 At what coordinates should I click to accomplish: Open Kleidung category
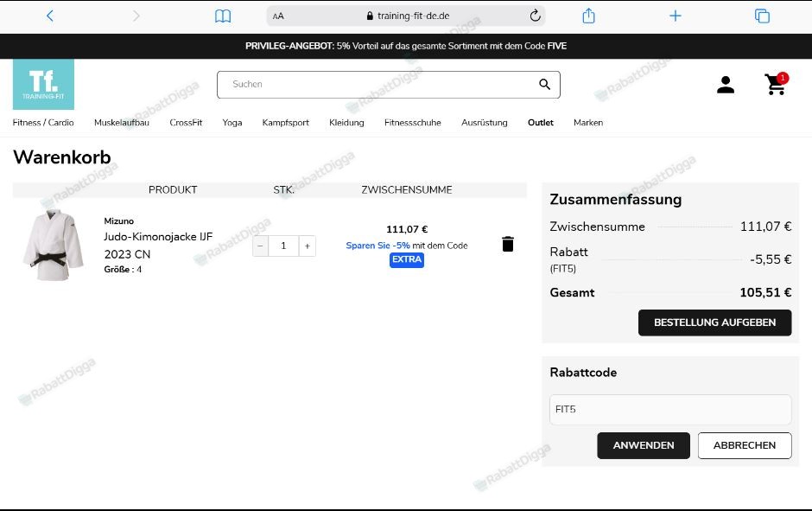[x=346, y=123]
